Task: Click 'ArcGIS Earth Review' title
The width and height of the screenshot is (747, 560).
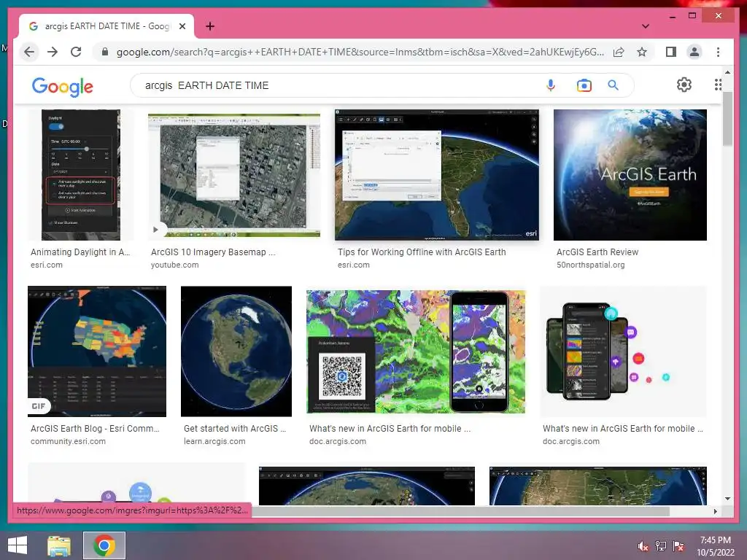Action: (597, 252)
